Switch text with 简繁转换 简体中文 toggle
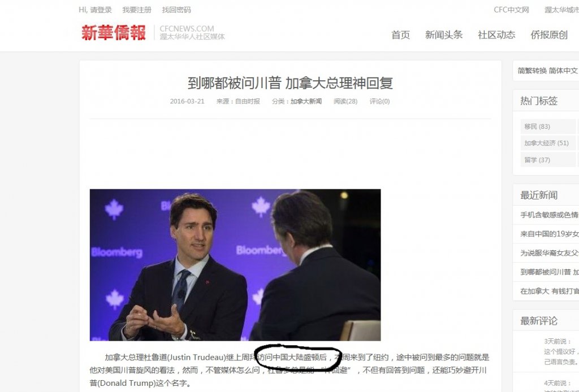This screenshot has height=392, width=579. [x=547, y=71]
